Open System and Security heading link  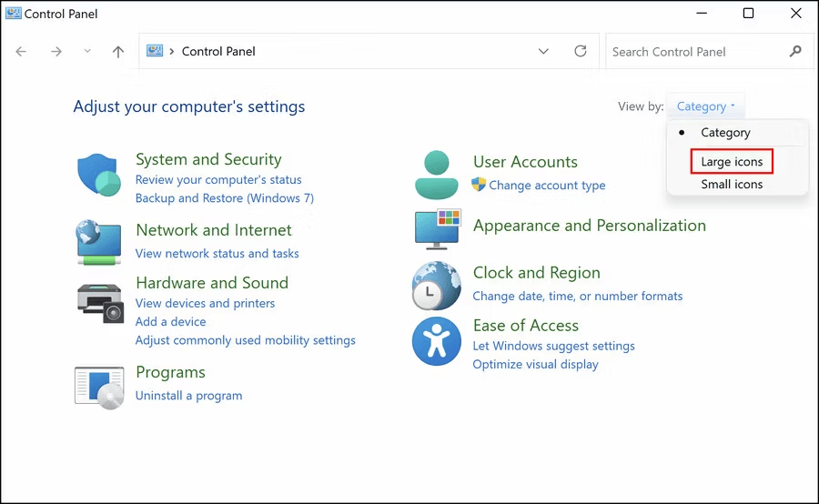[x=208, y=159]
